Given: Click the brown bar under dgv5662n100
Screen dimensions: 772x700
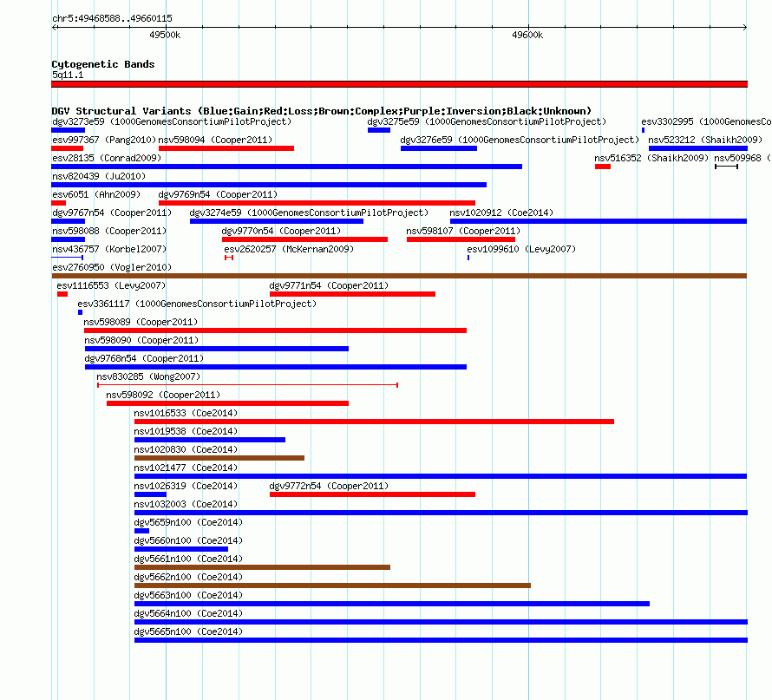Looking at the screenshot, I should tap(332, 586).
